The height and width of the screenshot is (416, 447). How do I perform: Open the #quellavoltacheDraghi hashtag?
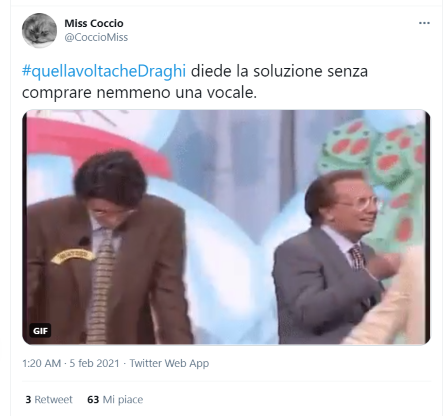(104, 71)
